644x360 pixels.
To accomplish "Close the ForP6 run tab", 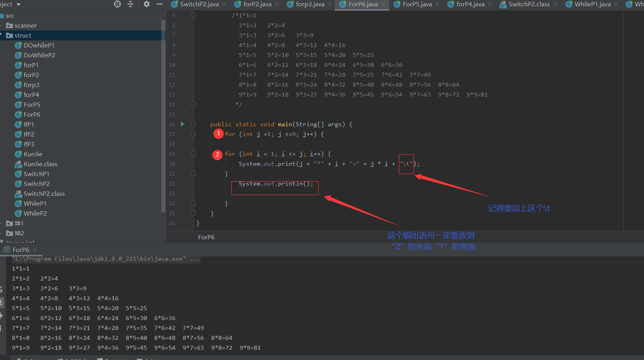I will pyautogui.click(x=35, y=250).
